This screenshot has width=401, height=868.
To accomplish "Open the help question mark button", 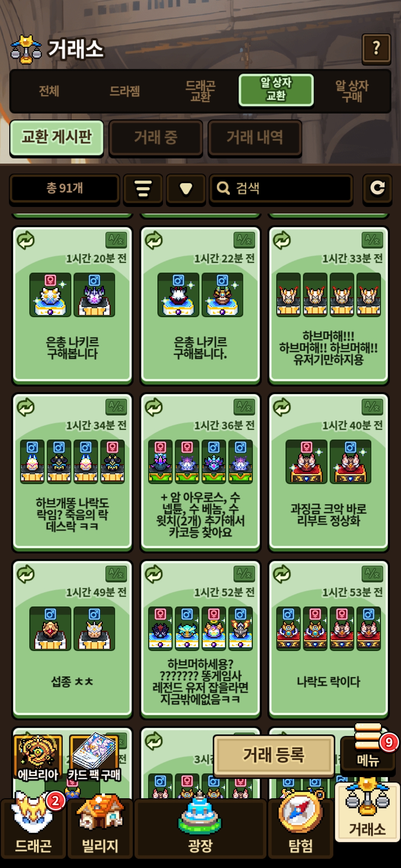I will [x=376, y=49].
